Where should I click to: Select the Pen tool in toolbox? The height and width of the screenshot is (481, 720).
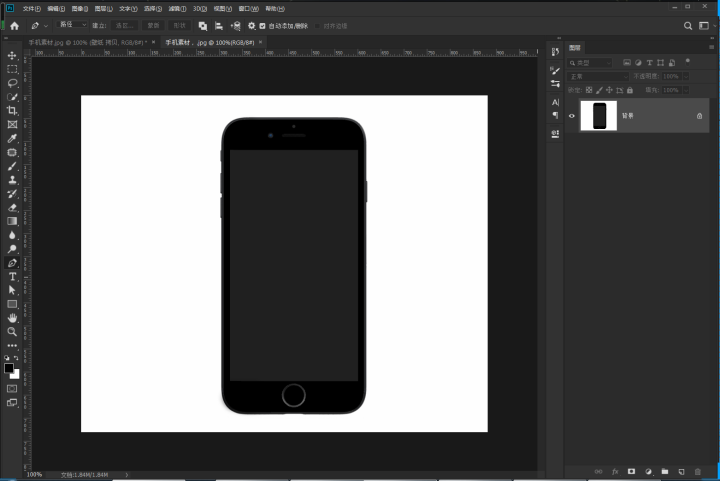[12, 263]
